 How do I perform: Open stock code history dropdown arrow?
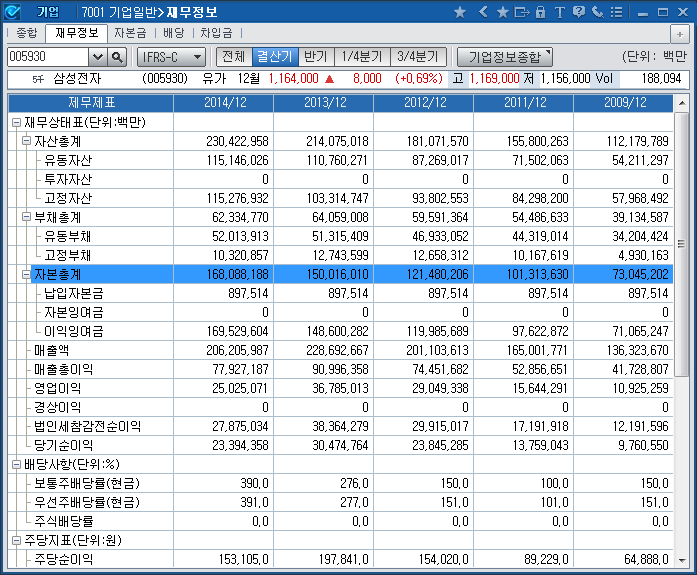(x=98, y=57)
